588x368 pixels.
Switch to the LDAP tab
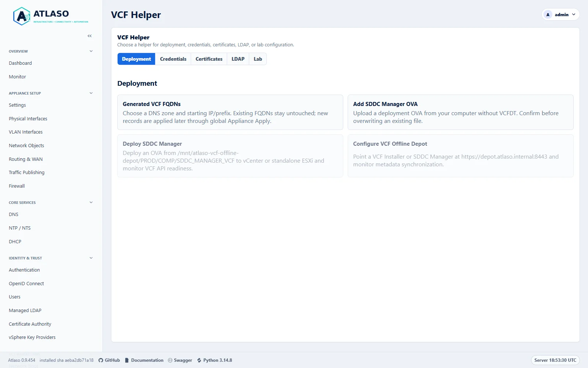[x=238, y=59]
